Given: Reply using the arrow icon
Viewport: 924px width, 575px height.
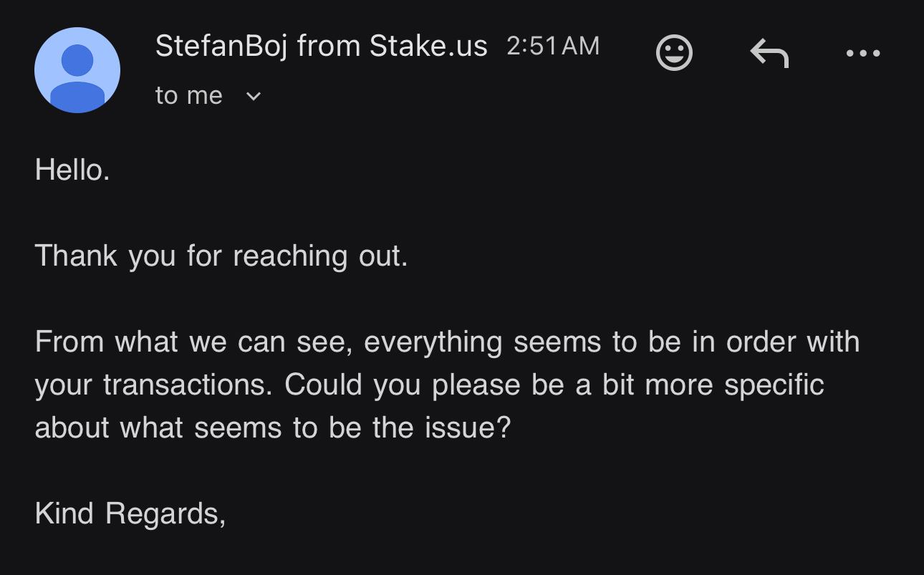Looking at the screenshot, I should point(769,53).
